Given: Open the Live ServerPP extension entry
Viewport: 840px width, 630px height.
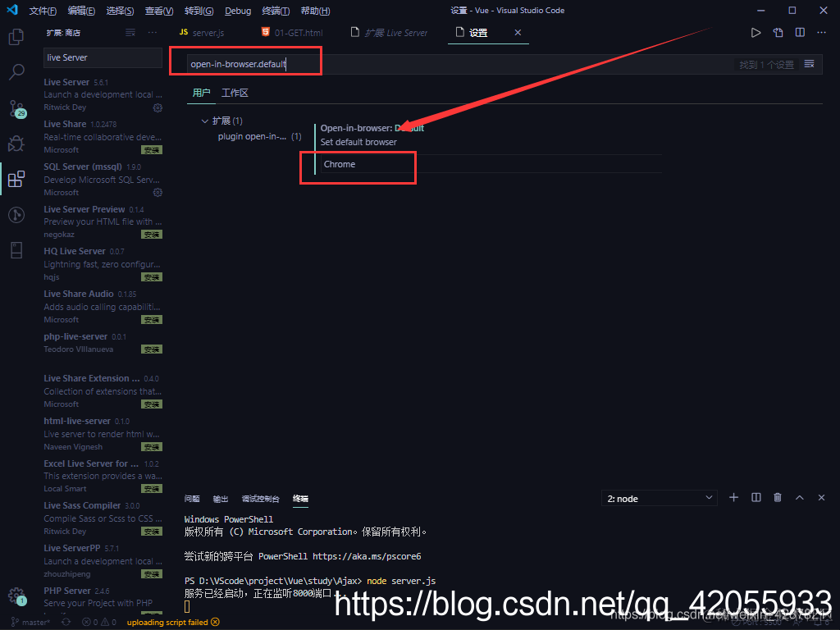Looking at the screenshot, I should coord(103,561).
